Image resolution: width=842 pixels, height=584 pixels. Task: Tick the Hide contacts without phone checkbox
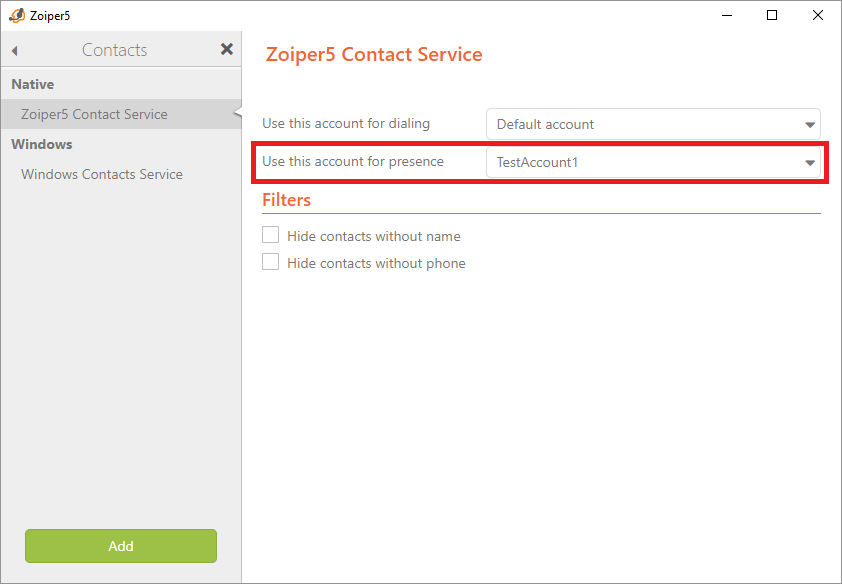tap(270, 262)
